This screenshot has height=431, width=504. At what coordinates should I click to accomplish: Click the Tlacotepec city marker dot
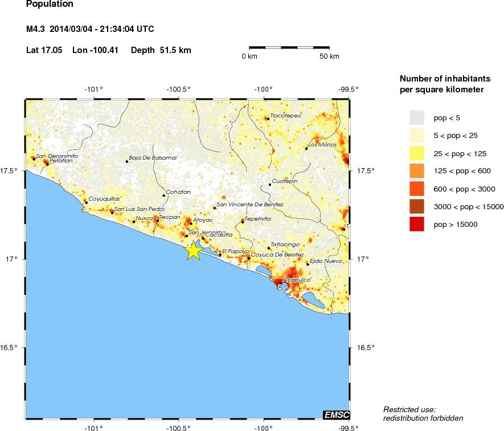[266, 119]
